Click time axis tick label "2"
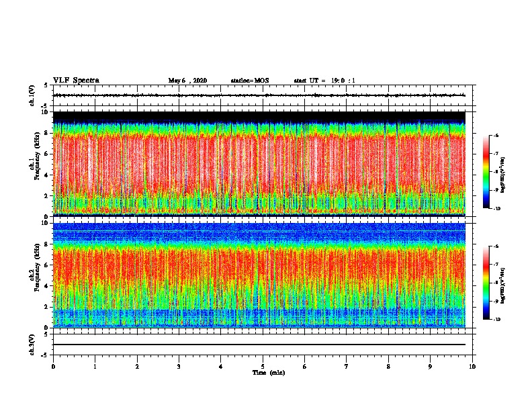 [x=137, y=367]
